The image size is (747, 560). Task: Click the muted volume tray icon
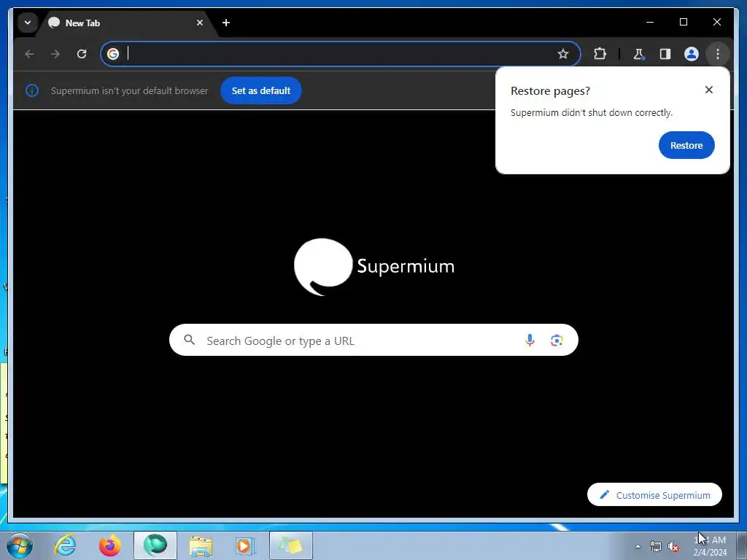[673, 546]
